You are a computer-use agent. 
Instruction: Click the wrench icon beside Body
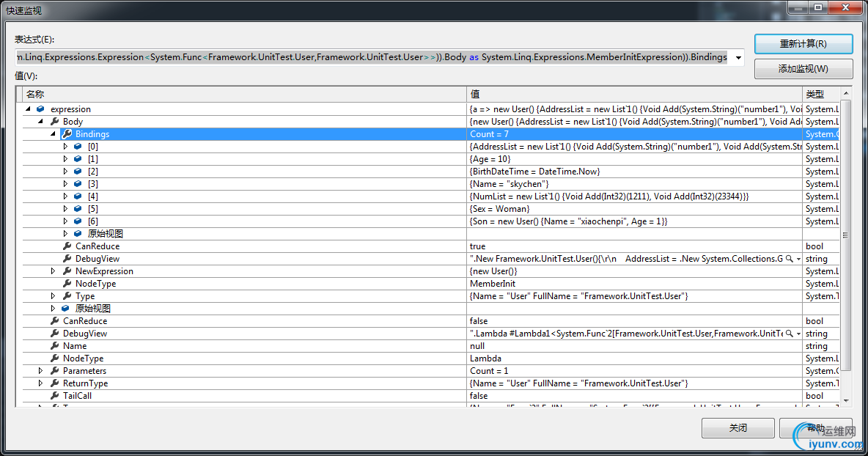click(x=54, y=121)
